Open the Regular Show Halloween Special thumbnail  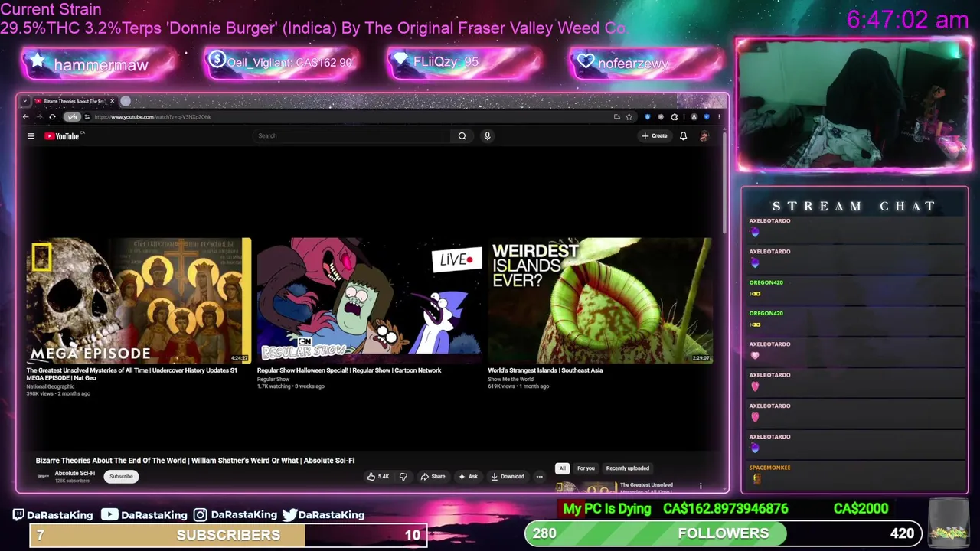coord(370,301)
